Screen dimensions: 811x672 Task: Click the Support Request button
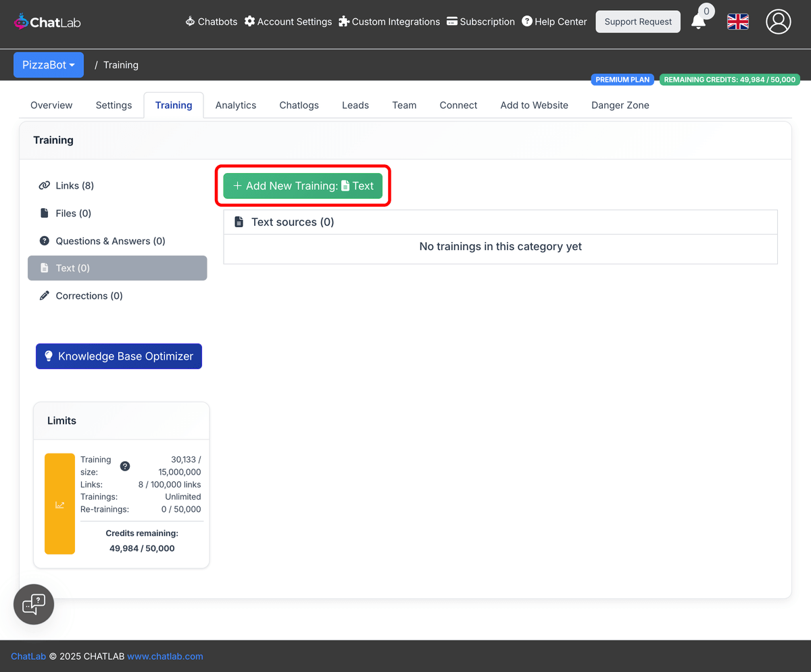point(637,22)
